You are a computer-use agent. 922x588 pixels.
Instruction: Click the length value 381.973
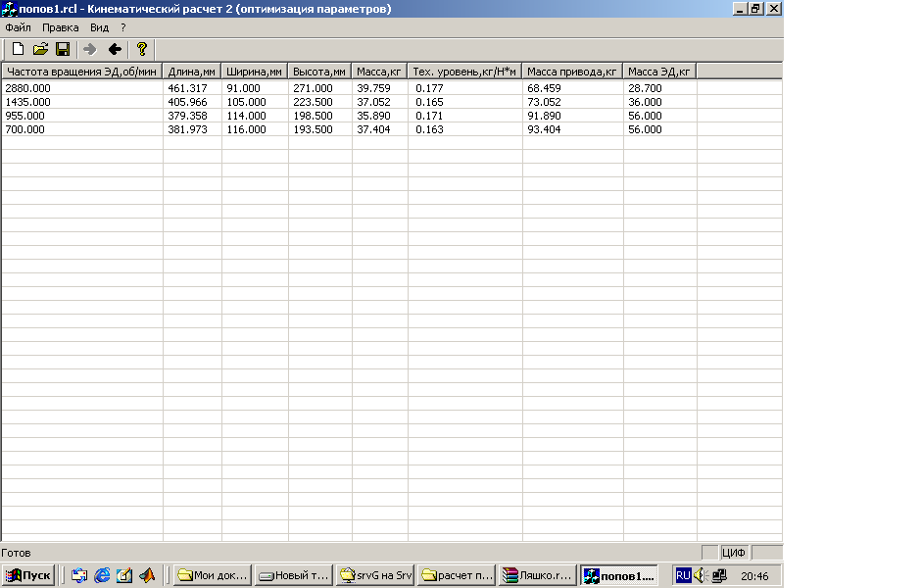tap(187, 129)
